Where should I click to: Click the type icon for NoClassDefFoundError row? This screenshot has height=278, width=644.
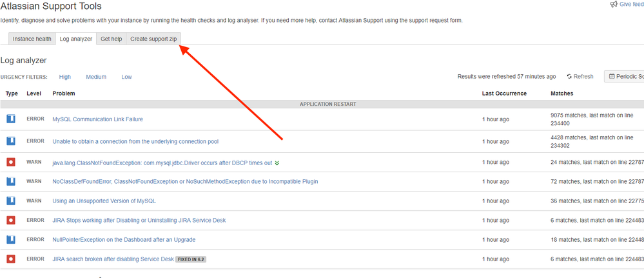(x=11, y=181)
